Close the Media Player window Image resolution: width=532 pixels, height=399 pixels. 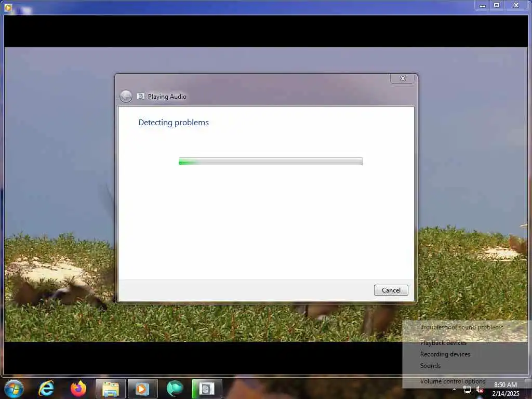tap(516, 5)
